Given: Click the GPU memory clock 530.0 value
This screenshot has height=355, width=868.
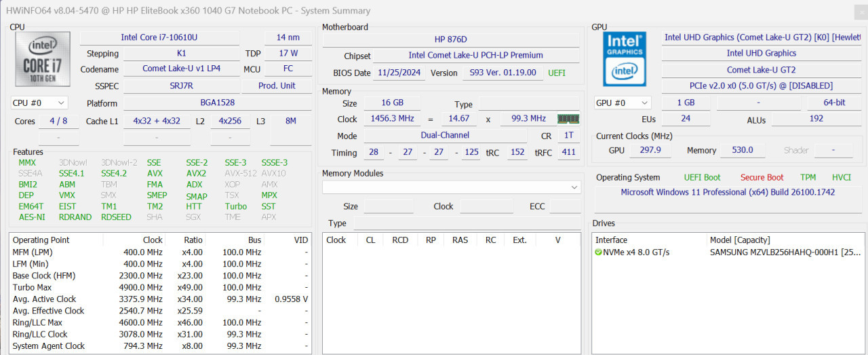Looking at the screenshot, I should pyautogui.click(x=743, y=150).
